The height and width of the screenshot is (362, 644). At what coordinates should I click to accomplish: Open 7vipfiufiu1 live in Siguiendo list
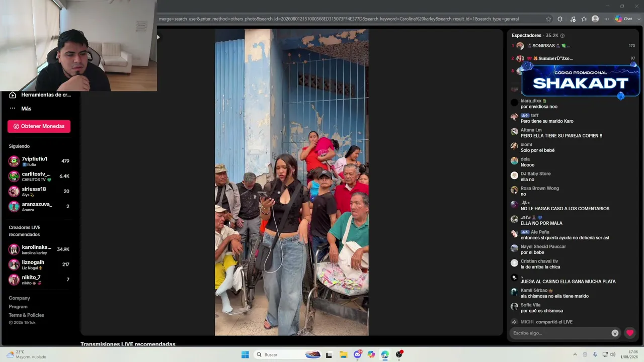39,161
